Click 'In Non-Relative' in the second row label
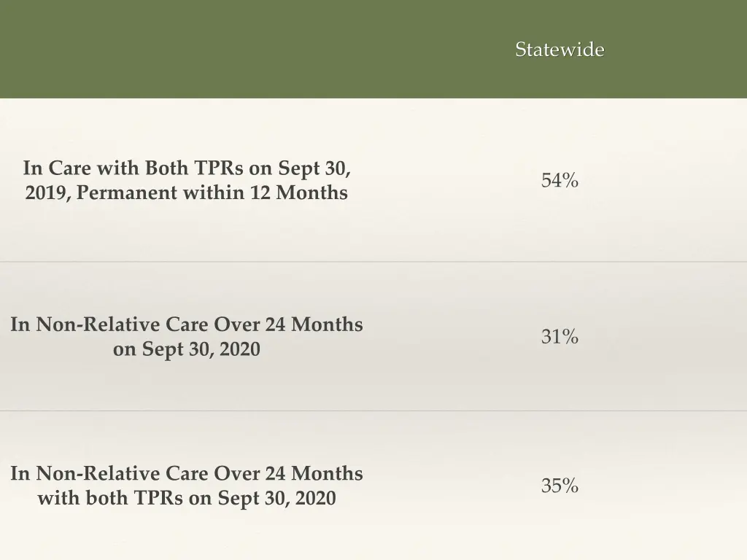 (x=85, y=324)
